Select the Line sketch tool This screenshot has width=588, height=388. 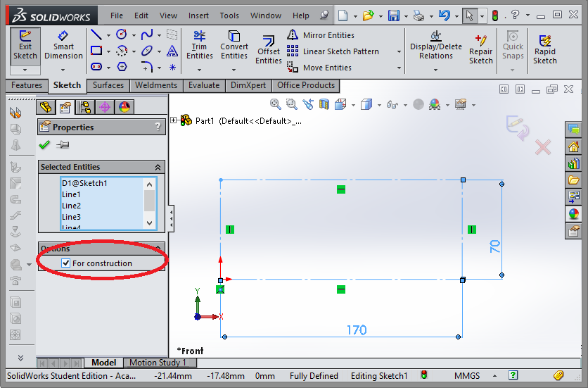[x=96, y=35]
